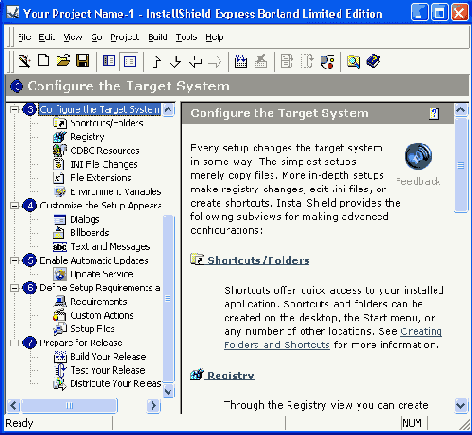The image size is (472, 435).
Task: Open the help book toolbar icon
Action: pyautogui.click(x=373, y=61)
